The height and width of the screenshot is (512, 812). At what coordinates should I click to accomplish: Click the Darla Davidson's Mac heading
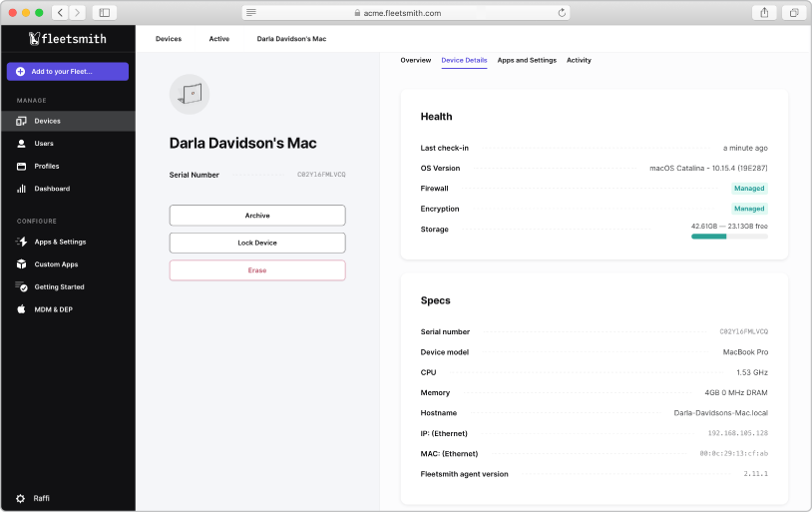(242, 143)
